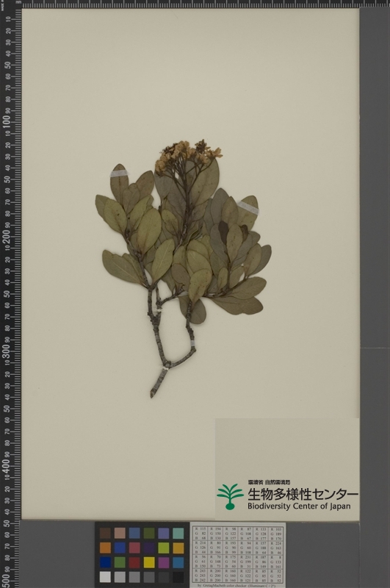Click the 400 mark on the ruler
The height and width of the screenshot is (588, 390).
tap(7, 466)
